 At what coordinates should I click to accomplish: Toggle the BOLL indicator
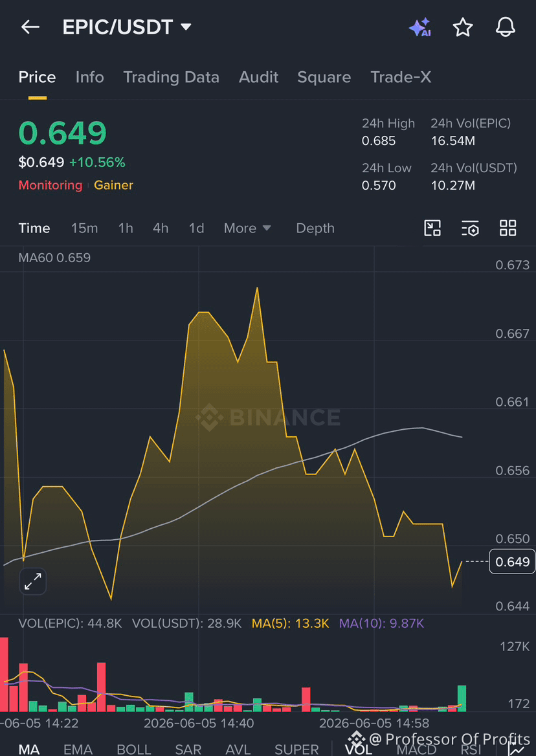(134, 749)
